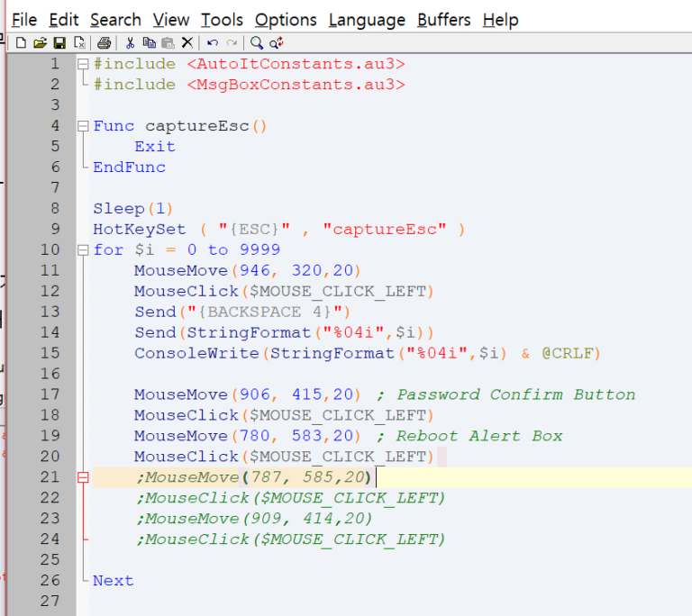
Task: Open the File menu
Action: (x=24, y=20)
